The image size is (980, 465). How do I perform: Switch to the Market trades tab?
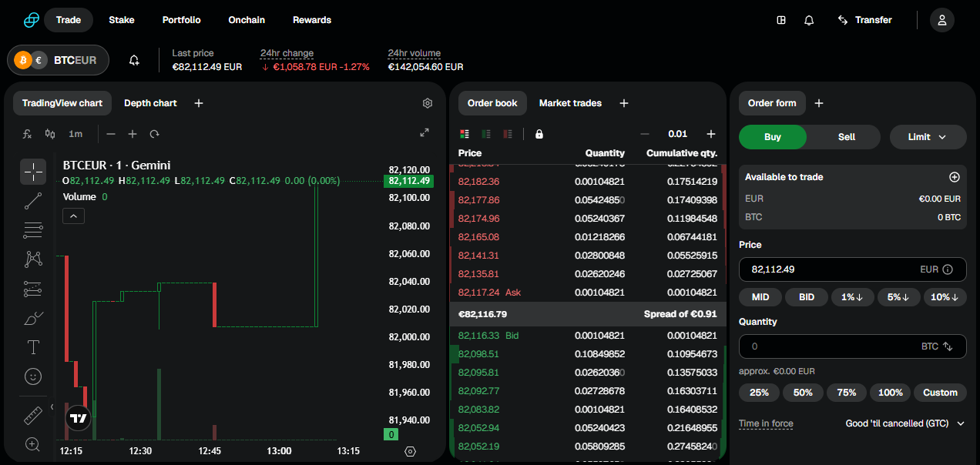pos(570,102)
